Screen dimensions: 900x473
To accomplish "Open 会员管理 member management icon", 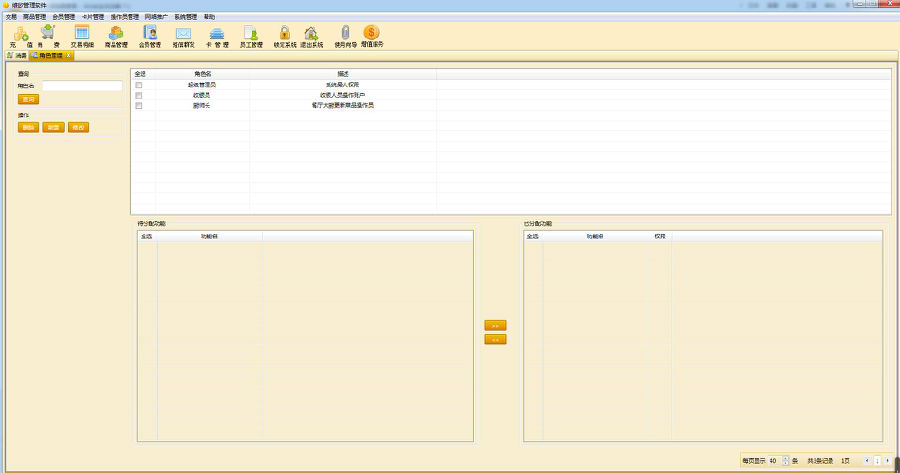I will [x=150, y=33].
